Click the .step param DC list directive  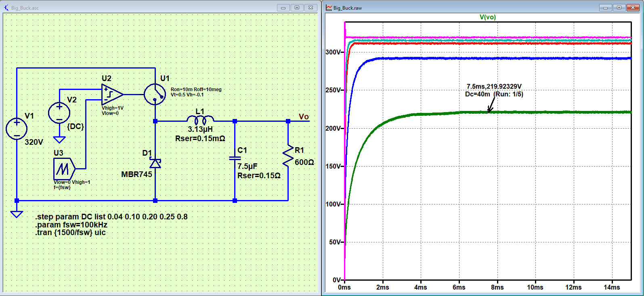[x=111, y=217]
